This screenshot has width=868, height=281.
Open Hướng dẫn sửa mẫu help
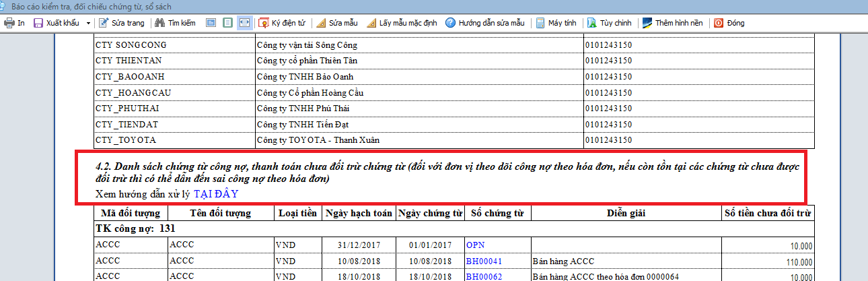484,23
